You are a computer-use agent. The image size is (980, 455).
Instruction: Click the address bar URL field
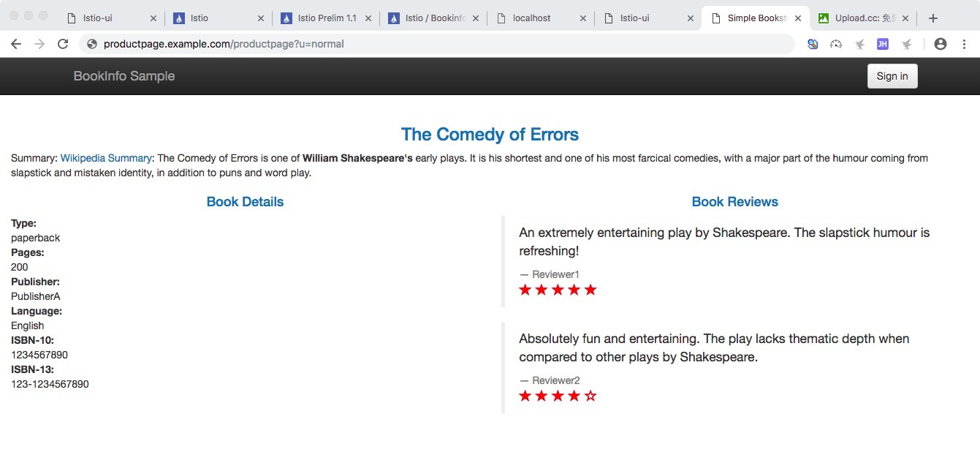pos(438,44)
